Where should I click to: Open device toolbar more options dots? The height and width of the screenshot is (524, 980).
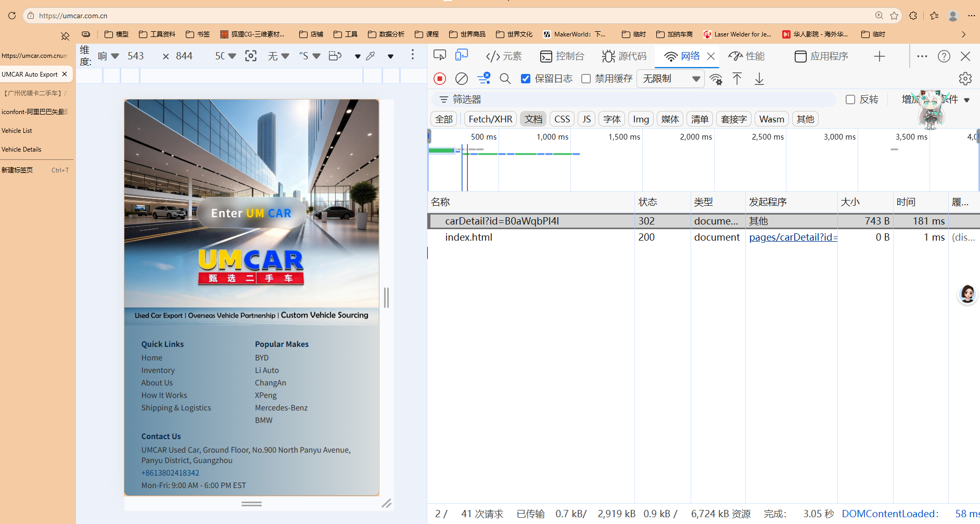(x=413, y=55)
